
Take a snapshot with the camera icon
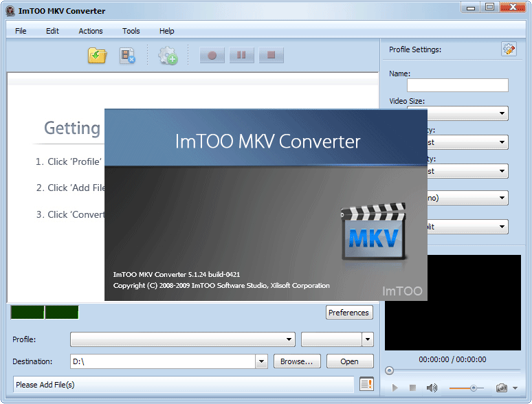click(502, 388)
